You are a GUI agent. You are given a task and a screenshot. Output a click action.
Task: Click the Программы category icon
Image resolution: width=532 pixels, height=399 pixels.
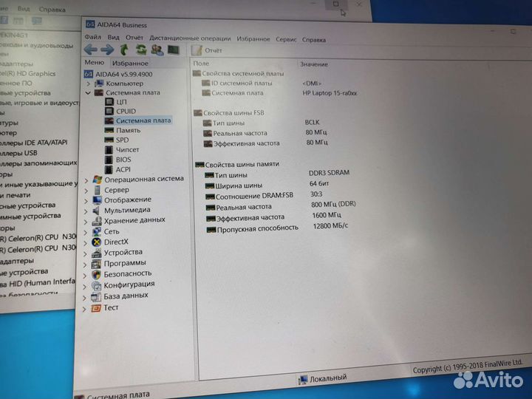[96, 264]
